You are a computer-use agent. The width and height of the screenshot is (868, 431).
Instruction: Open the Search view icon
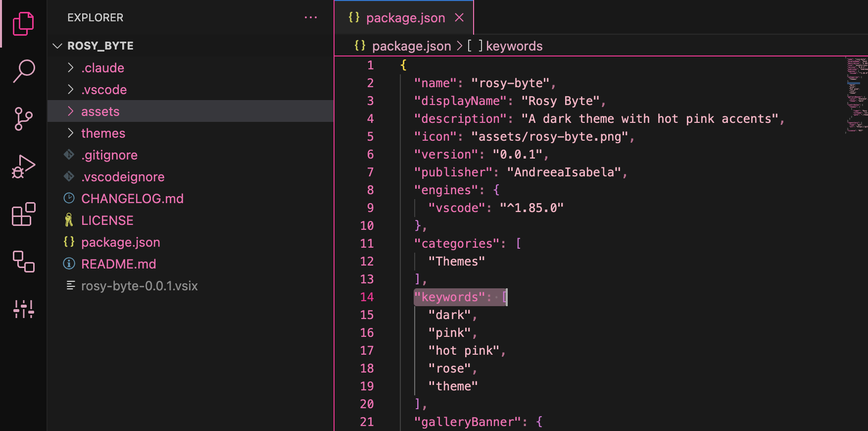pyautogui.click(x=23, y=71)
